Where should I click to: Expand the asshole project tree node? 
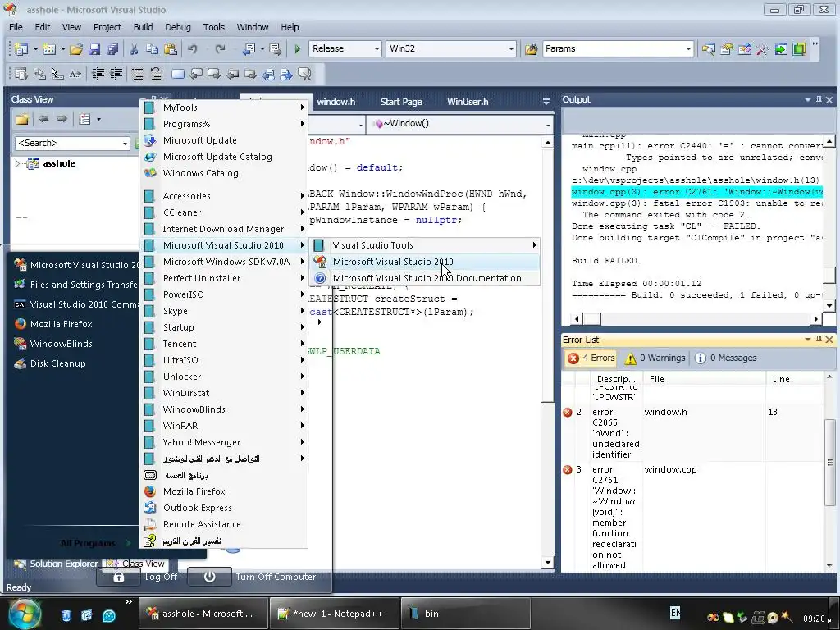(x=19, y=163)
